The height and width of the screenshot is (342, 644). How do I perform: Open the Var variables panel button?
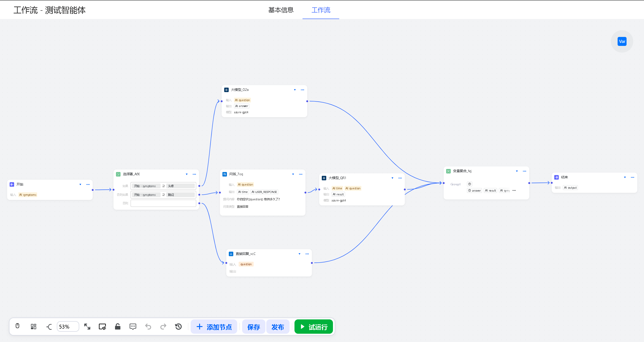pyautogui.click(x=622, y=41)
